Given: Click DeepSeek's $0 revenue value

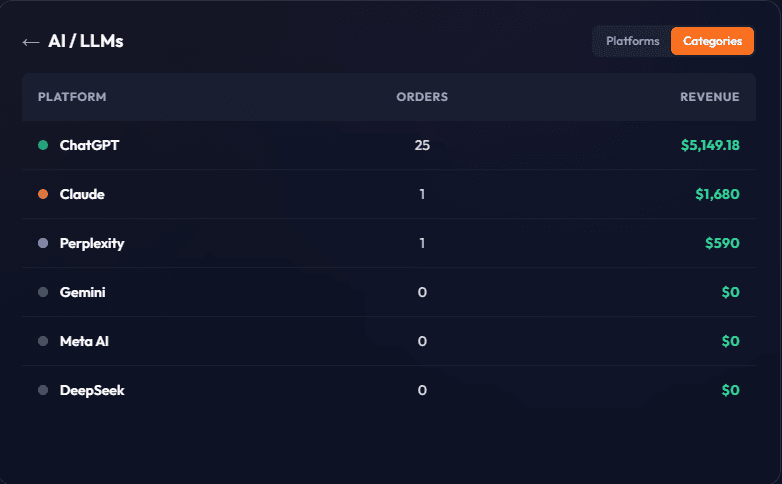Looking at the screenshot, I should click(x=731, y=390).
